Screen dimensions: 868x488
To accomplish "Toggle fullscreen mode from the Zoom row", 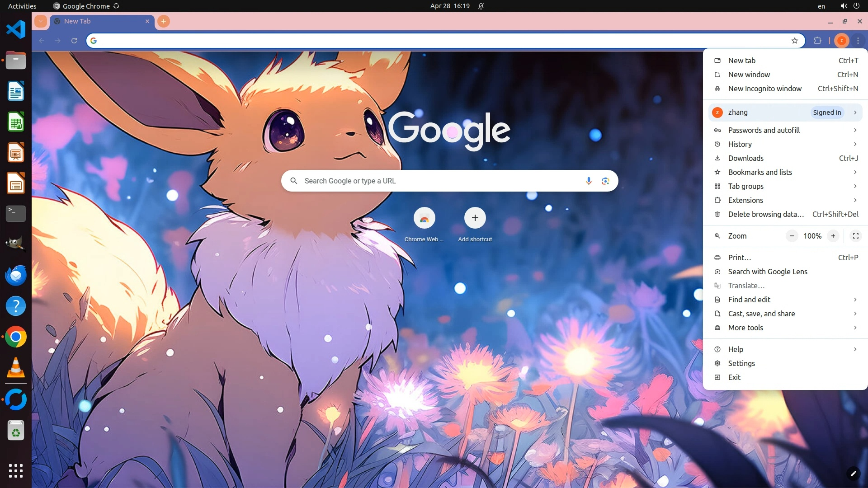I will click(x=855, y=236).
